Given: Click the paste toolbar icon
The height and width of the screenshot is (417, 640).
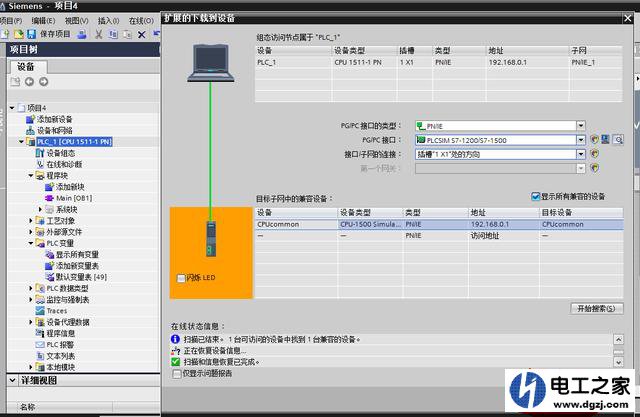Looking at the screenshot, I should [127, 34].
